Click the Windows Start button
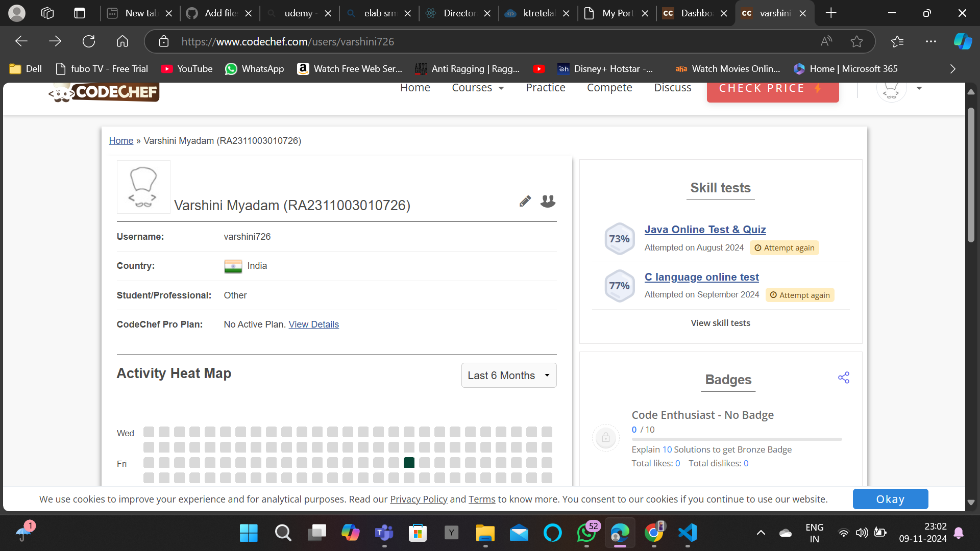This screenshot has height=551, width=980. click(249, 533)
